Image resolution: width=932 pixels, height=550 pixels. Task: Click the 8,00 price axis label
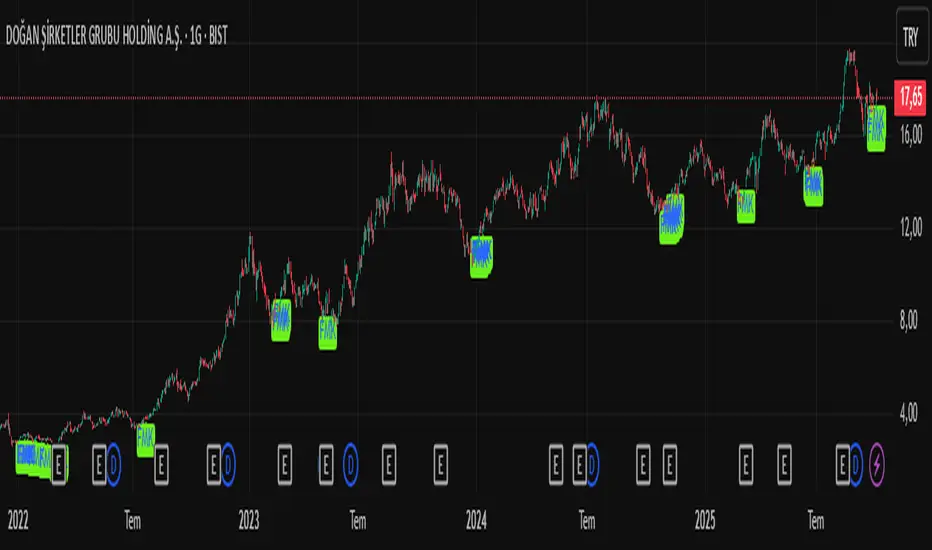(909, 320)
